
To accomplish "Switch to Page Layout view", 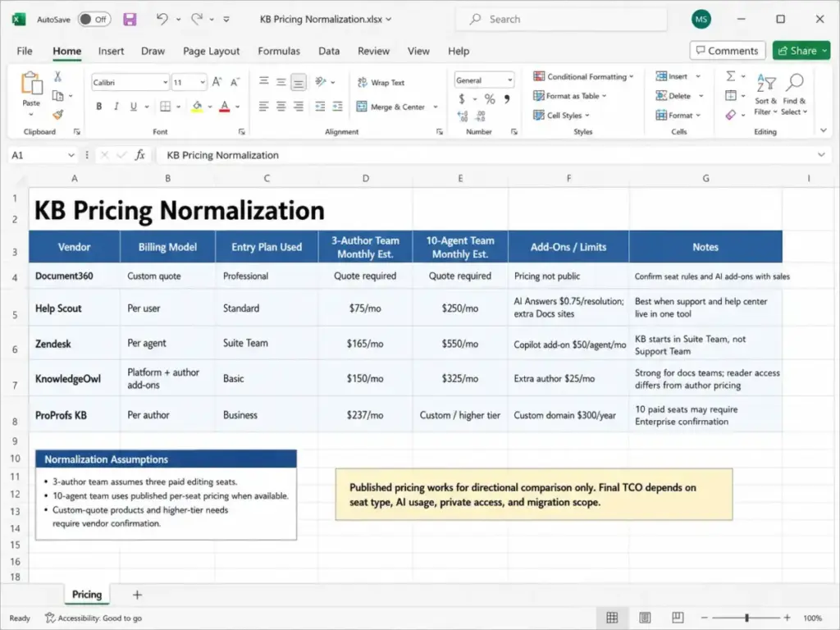I will 645,618.
